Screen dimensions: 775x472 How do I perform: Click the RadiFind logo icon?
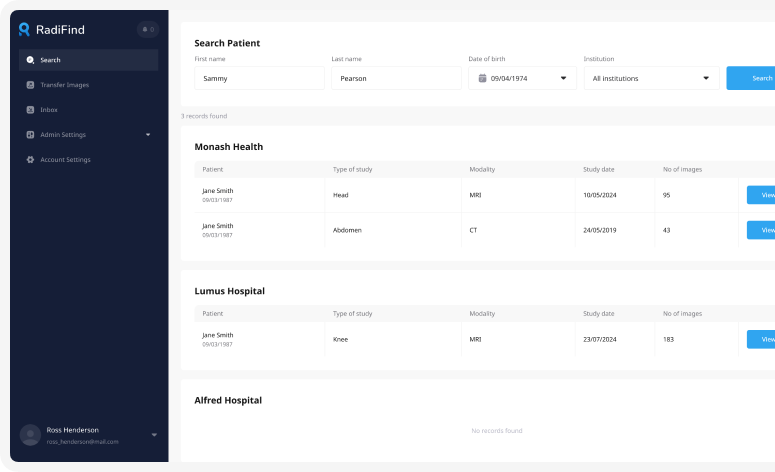[x=25, y=30]
